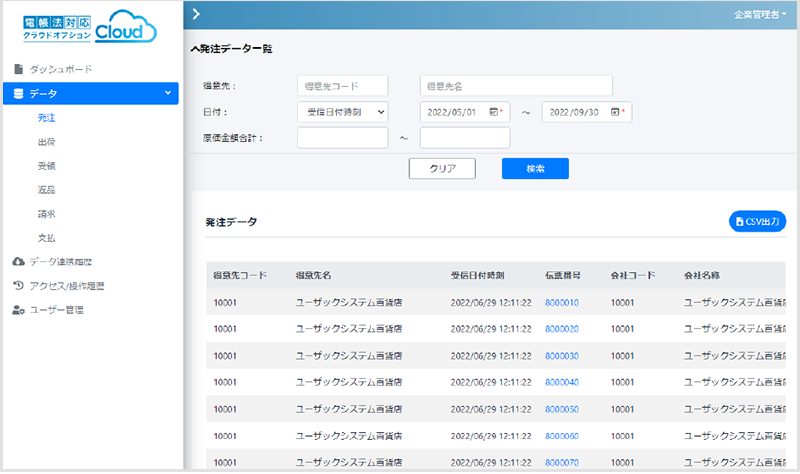The width and height of the screenshot is (800, 474).
Task: Open slip number 8000030 link
Action: point(562,356)
